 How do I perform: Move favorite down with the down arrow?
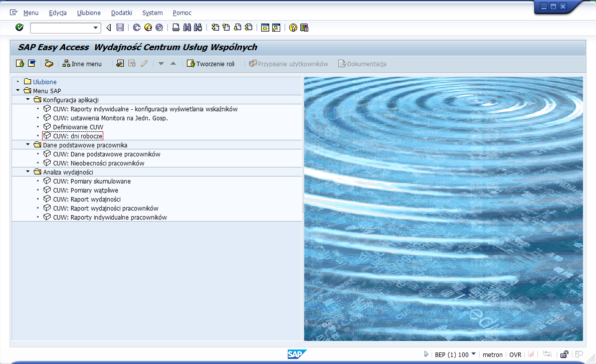161,64
